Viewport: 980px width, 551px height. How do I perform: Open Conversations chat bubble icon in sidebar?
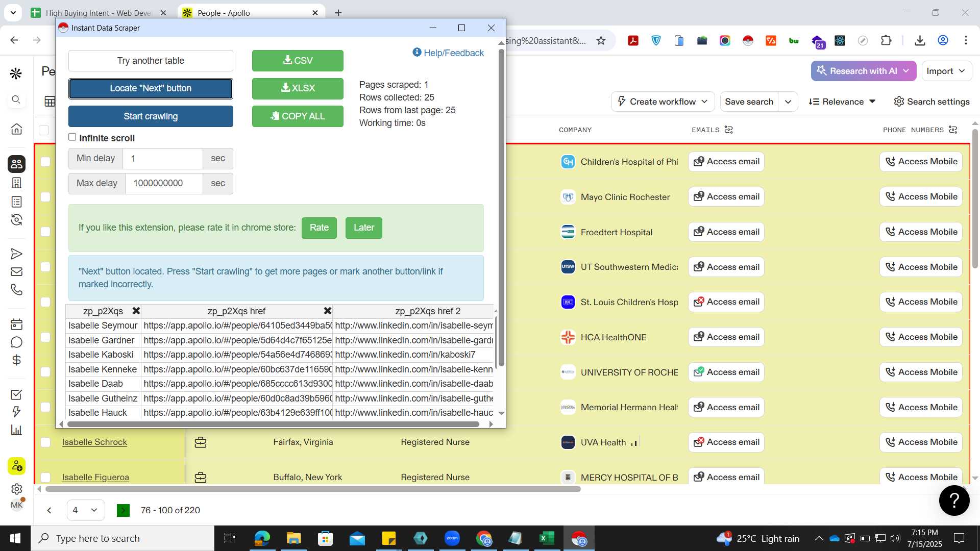pyautogui.click(x=16, y=342)
